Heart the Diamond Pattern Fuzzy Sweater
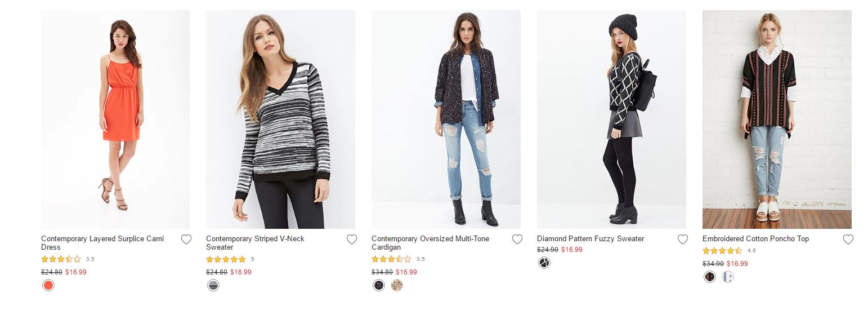The height and width of the screenshot is (310, 868). pyautogui.click(x=683, y=240)
